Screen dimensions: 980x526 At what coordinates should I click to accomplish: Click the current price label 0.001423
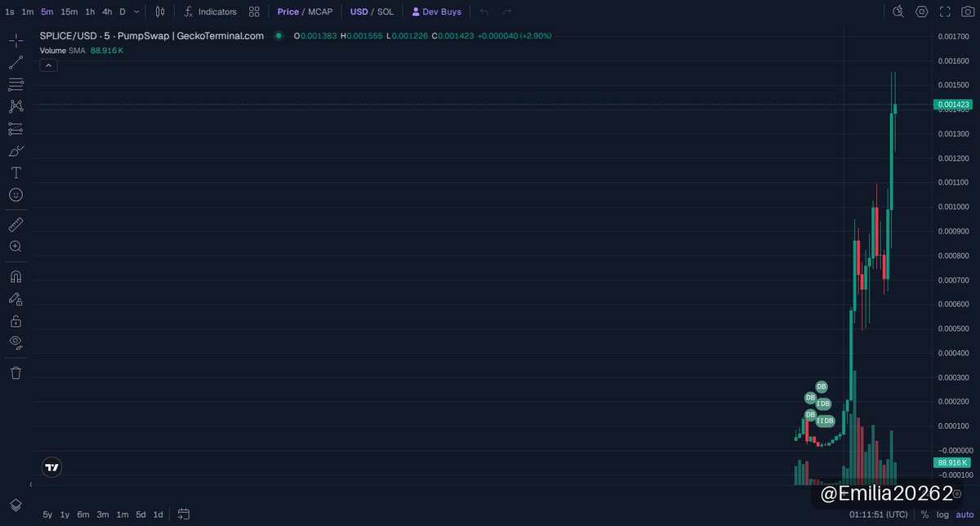pos(953,105)
